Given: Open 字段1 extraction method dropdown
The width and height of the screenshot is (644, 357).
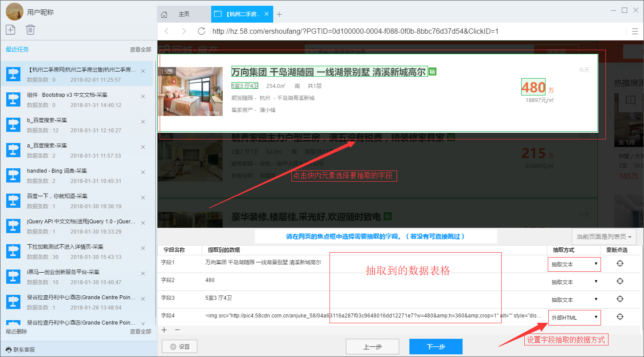Looking at the screenshot, I should pos(574,264).
